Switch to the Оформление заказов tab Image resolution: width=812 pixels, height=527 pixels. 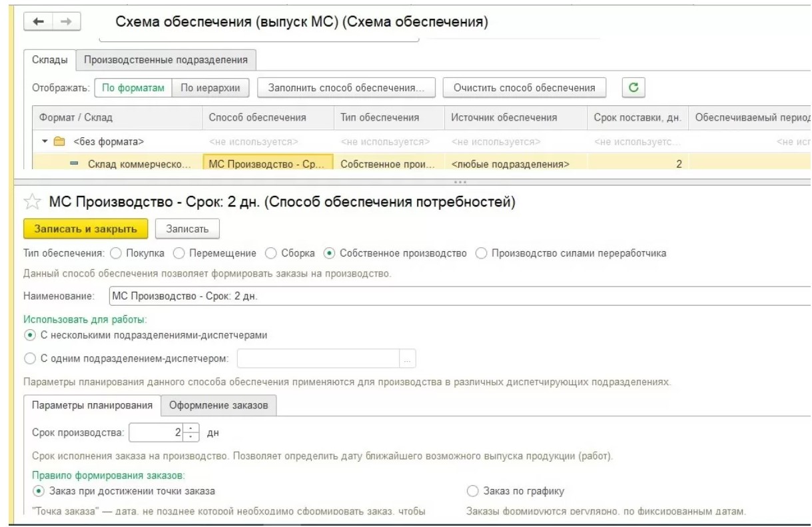tap(218, 405)
